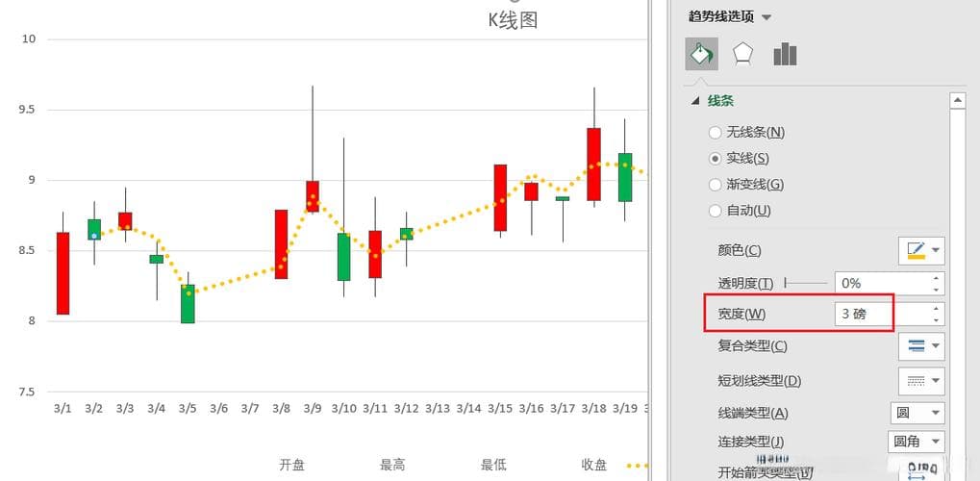Select the red candlestick at 3/1
Screen dimensions: 980x481
(x=63, y=273)
